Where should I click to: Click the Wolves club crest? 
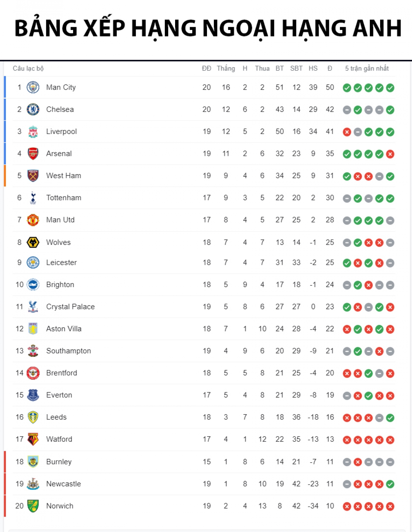[x=33, y=242]
